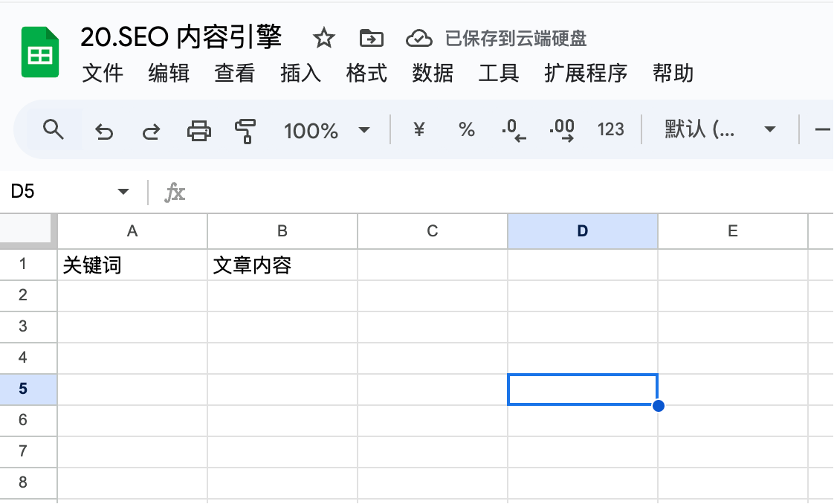Star the 20.SEO 内容引擎 document

click(323, 38)
